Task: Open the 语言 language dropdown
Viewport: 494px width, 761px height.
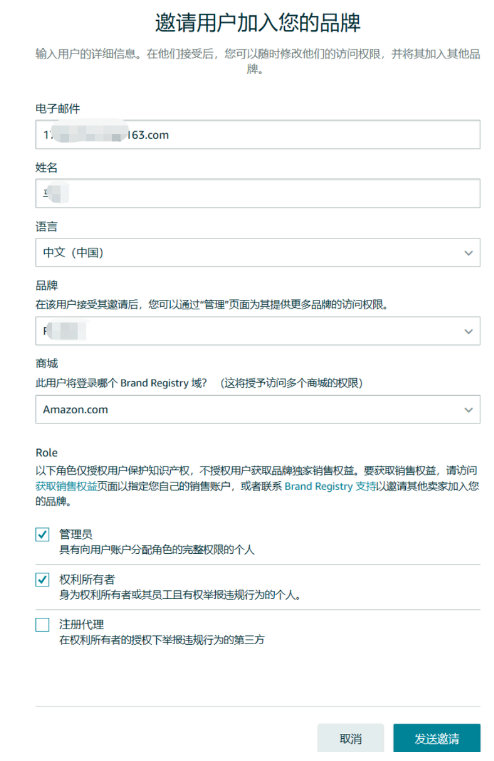Action: (x=258, y=252)
